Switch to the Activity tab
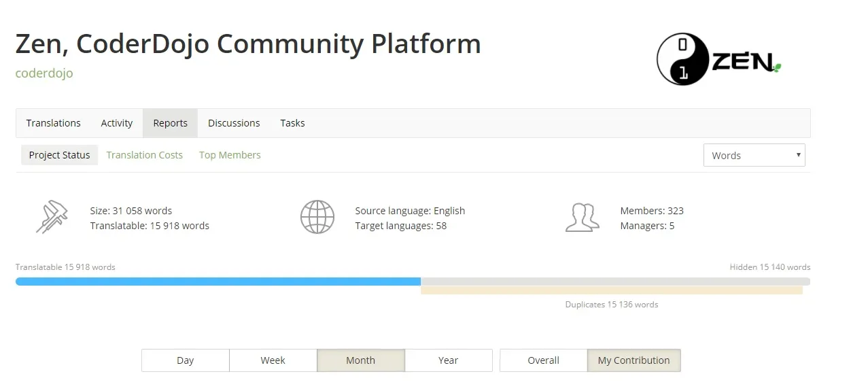The height and width of the screenshot is (391, 868). 117,123
